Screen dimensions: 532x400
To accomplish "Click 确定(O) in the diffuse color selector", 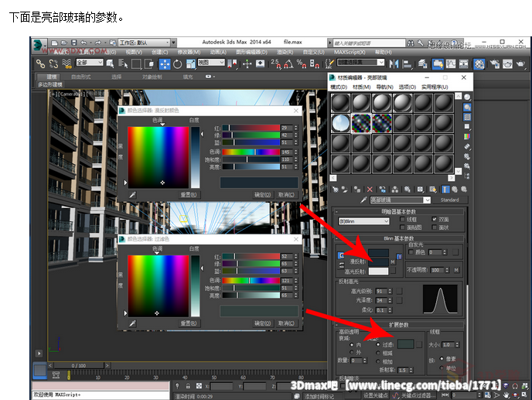I will pos(263,195).
